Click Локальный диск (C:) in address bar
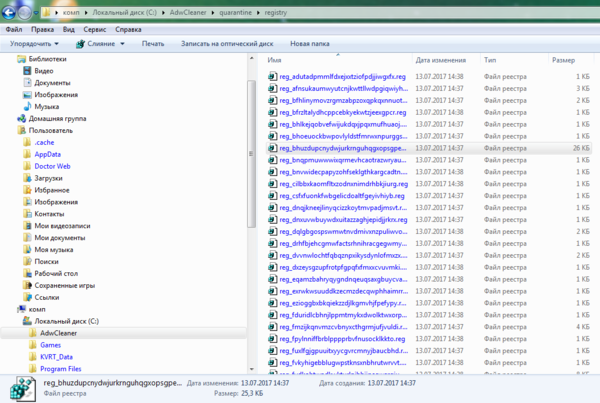600x403 pixels. pos(125,13)
